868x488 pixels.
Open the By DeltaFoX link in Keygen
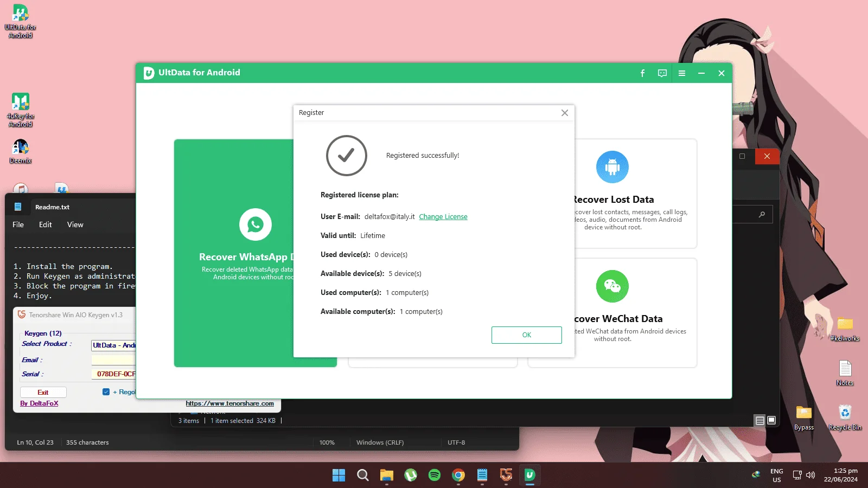(x=39, y=403)
